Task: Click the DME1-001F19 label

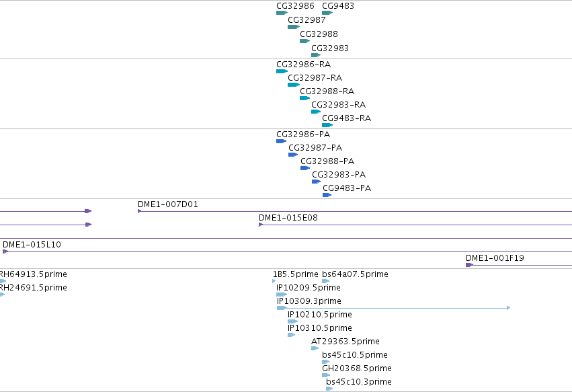Action: point(495,258)
